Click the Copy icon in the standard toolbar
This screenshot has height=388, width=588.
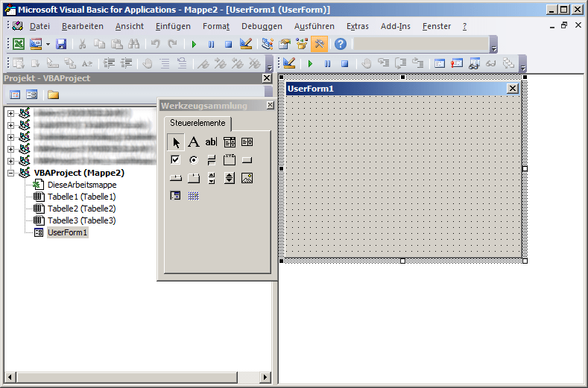pos(99,44)
